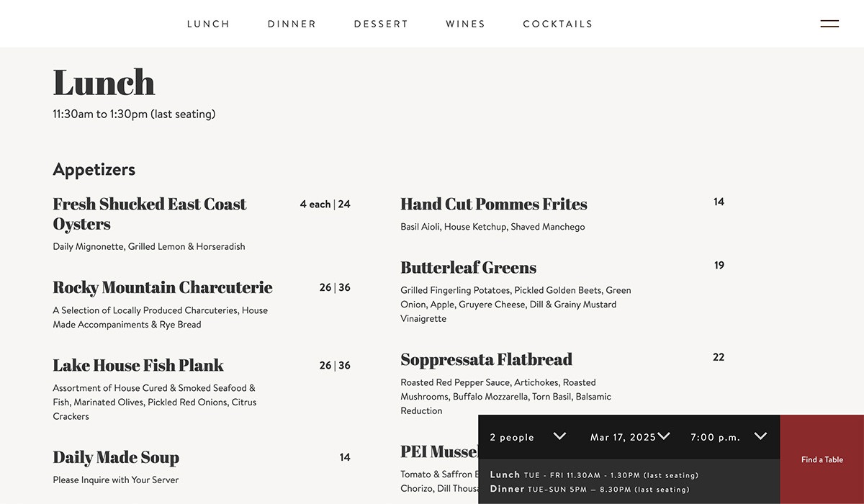Expand the 7:00 p.m. time dropdown chevron
The height and width of the screenshot is (504, 864).
coord(760,436)
